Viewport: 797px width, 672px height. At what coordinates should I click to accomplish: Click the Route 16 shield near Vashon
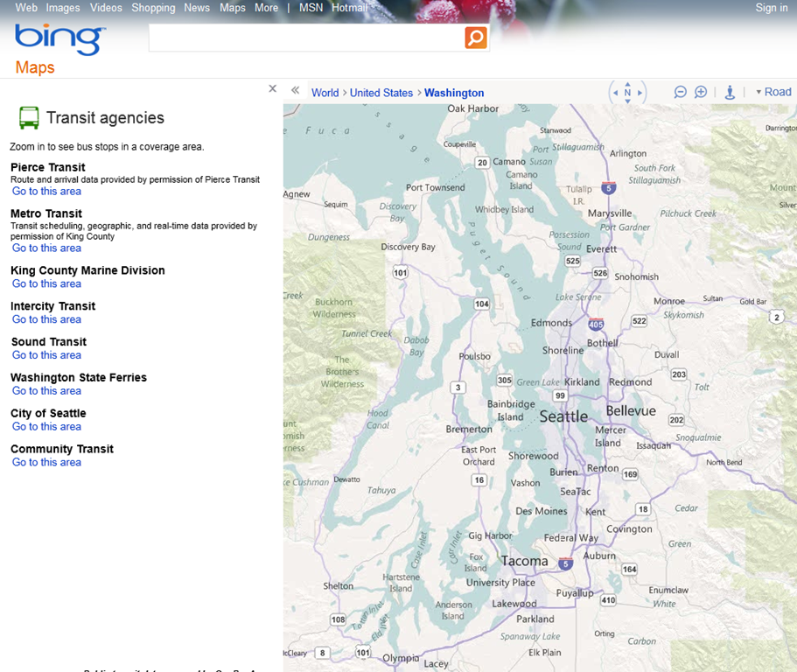click(x=479, y=479)
